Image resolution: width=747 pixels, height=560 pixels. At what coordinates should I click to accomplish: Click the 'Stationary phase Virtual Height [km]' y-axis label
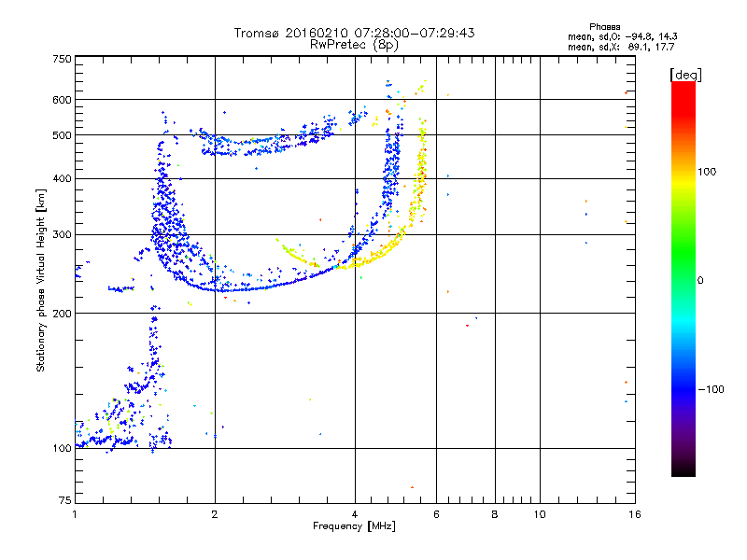coord(41,280)
